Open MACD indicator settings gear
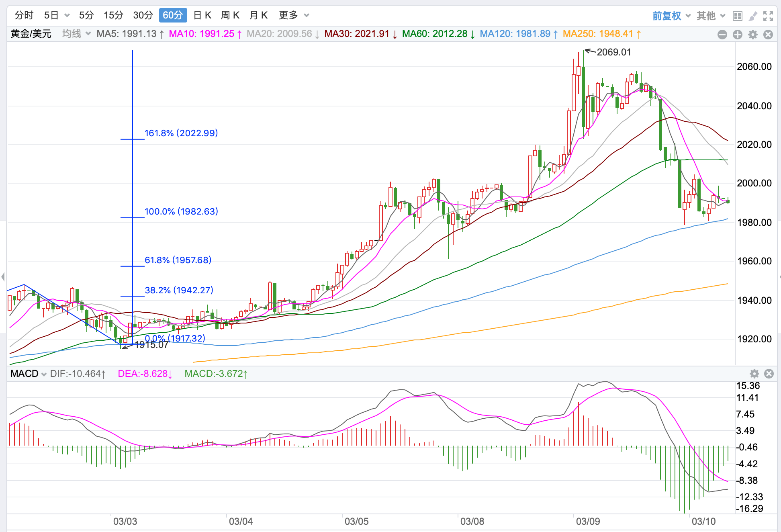Viewport: 781px width, 532px height. click(x=754, y=374)
